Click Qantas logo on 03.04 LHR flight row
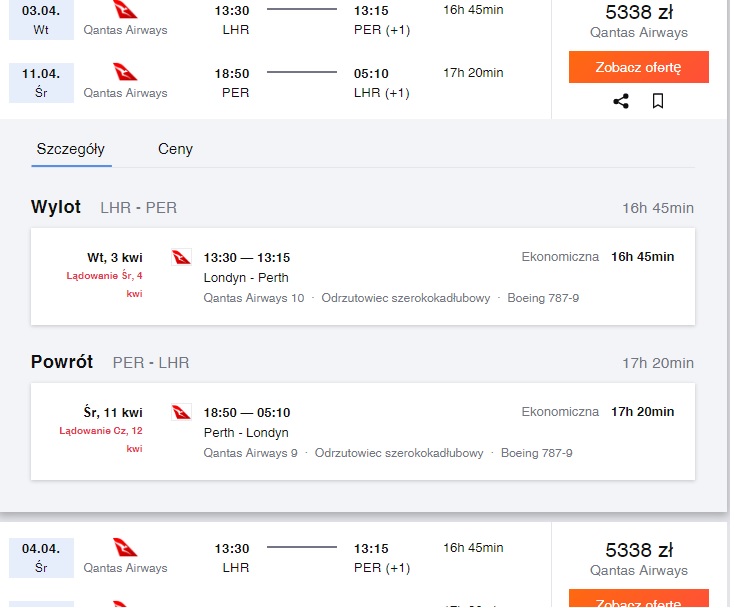Image resolution: width=734 pixels, height=608 pixels. (125, 10)
